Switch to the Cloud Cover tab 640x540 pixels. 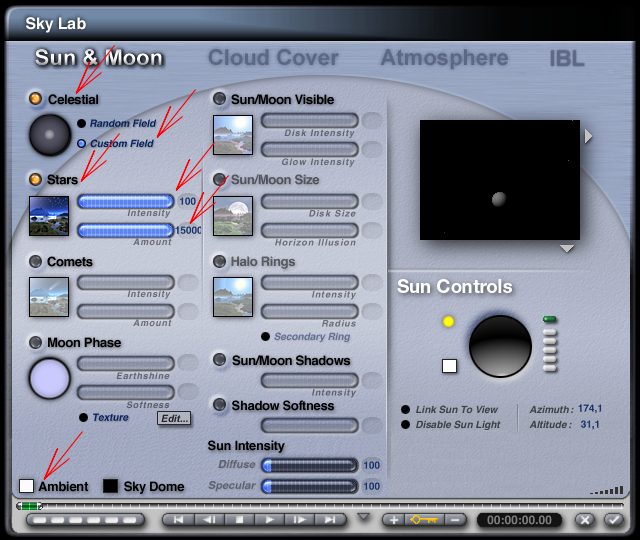[273, 58]
